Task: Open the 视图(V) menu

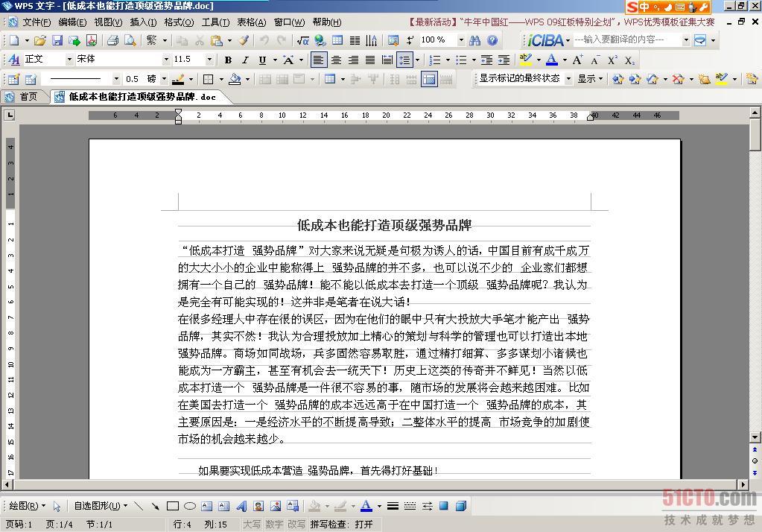Action: click(x=108, y=22)
